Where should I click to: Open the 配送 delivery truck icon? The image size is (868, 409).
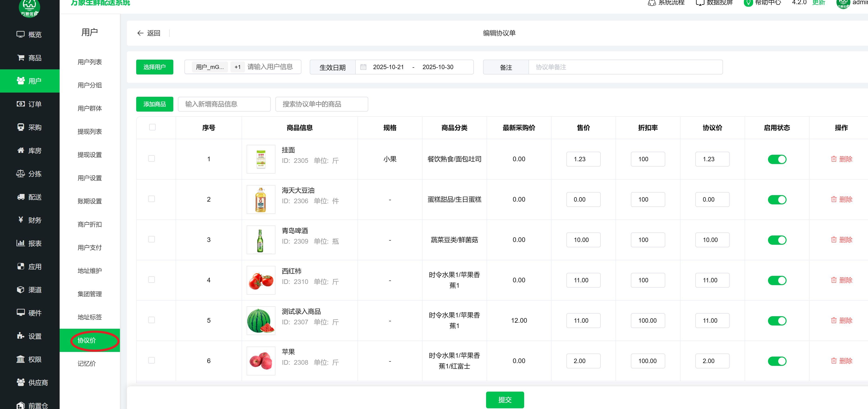point(21,197)
